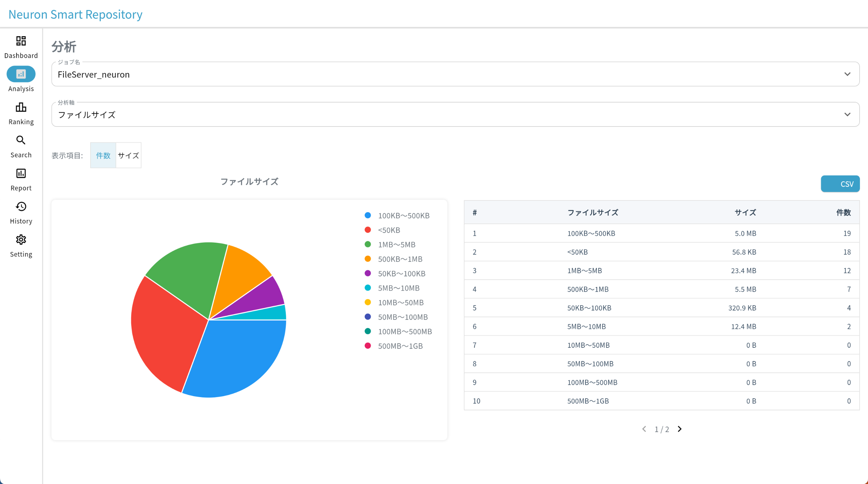This screenshot has width=868, height=484.
Task: Toggle 100KB～500KB legend entry visibility
Action: click(x=397, y=215)
